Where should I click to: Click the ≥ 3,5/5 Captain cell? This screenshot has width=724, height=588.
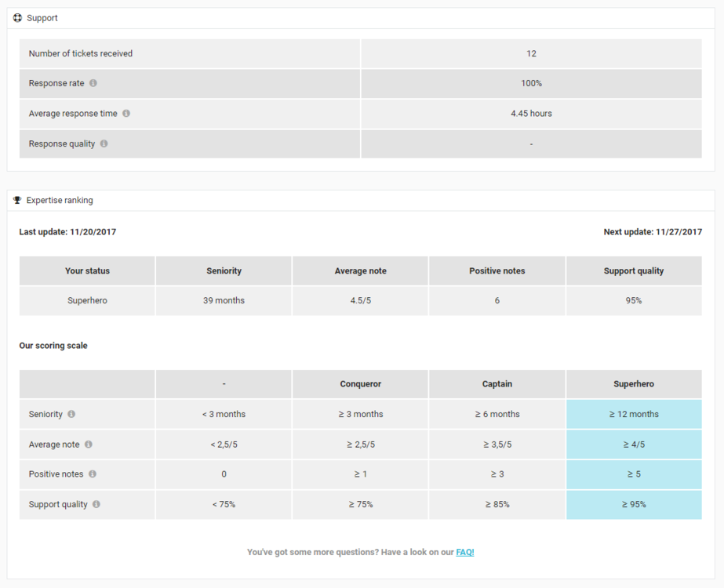497,445
